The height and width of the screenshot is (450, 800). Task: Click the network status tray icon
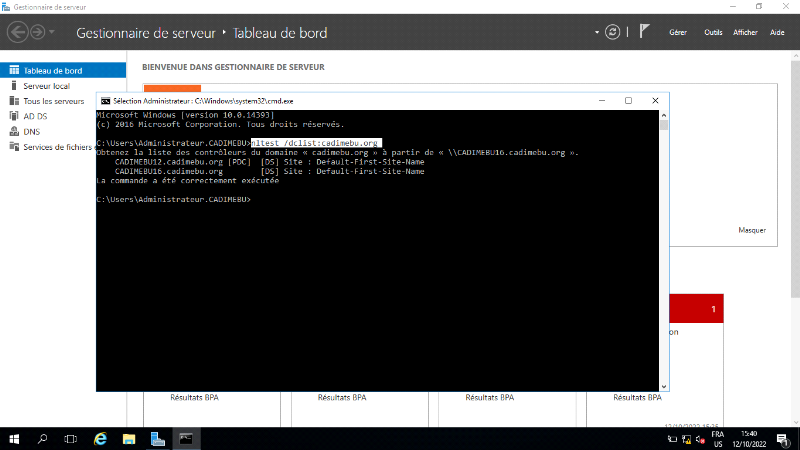click(686, 439)
